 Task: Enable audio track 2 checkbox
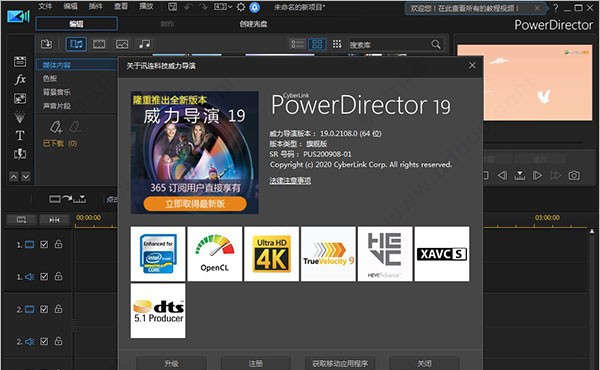[x=44, y=341]
